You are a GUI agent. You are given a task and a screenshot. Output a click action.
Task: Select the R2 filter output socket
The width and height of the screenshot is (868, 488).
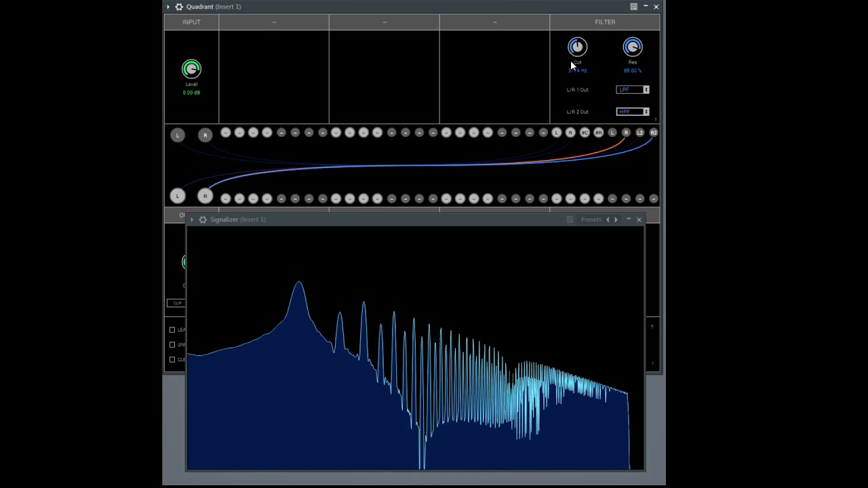[654, 133]
